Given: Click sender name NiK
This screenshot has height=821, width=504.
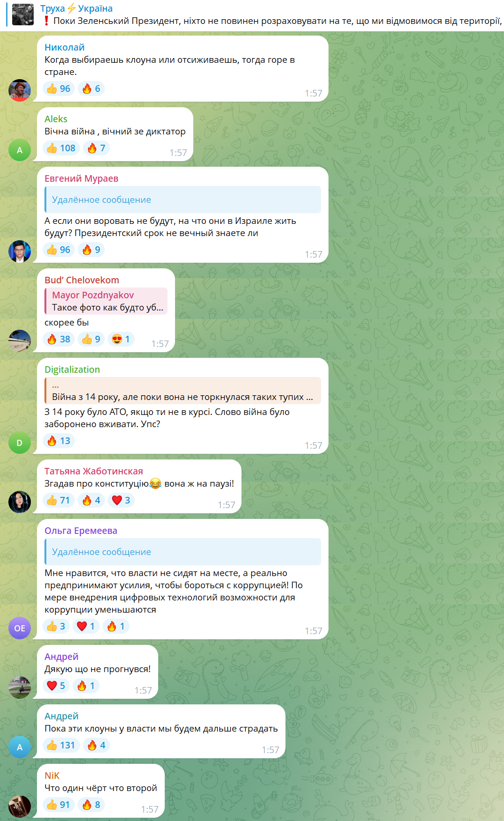Looking at the screenshot, I should (52, 776).
